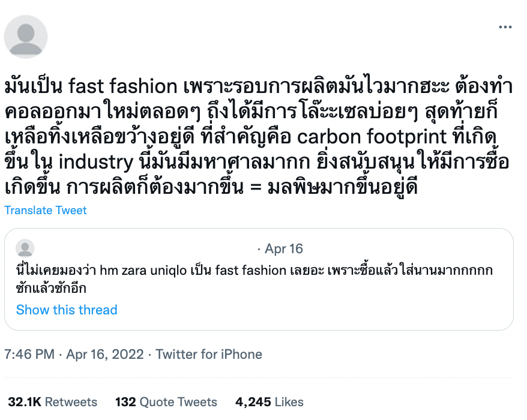Image resolution: width=527 pixels, height=420 pixels.
Task: Click the first line of the main tweet text
Action: (x=258, y=87)
